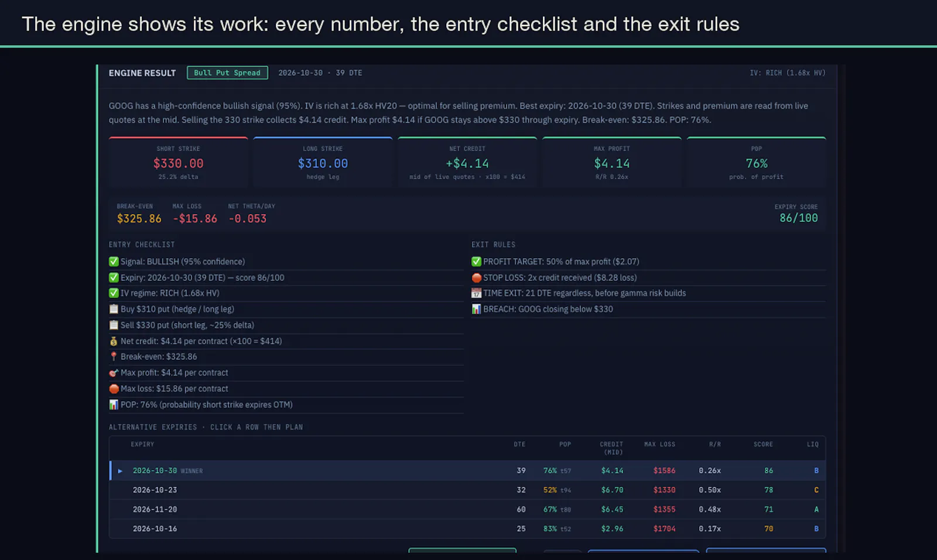Select the 2026-10-16 expiry row
Screen dimensions: 937x560
click(x=467, y=528)
